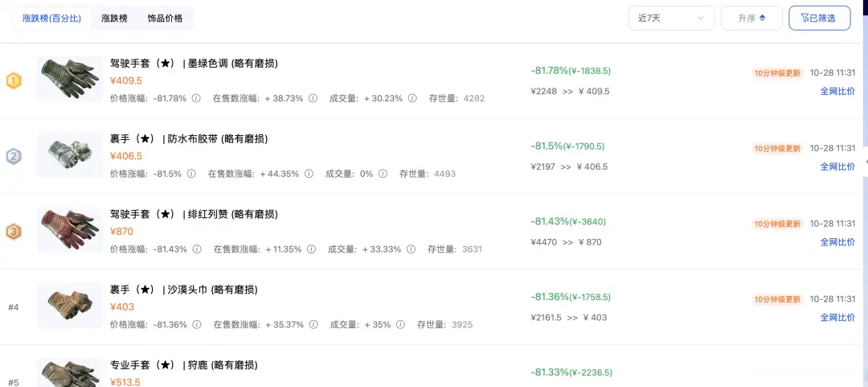This screenshot has width=868, height=387.
Task: Click info icon beside 成交量 +35%
Action: point(399,325)
